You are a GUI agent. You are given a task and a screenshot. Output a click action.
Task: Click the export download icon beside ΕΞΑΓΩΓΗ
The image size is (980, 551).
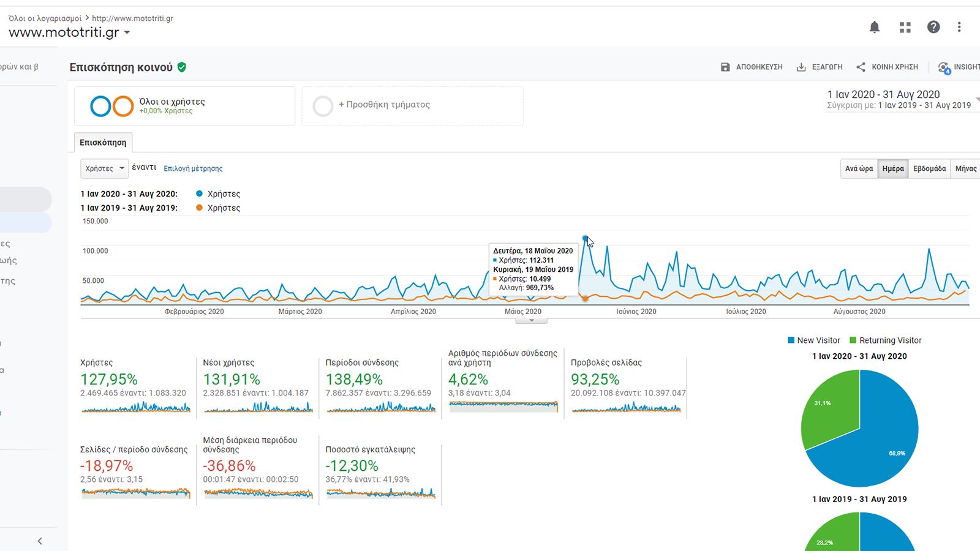tap(801, 67)
